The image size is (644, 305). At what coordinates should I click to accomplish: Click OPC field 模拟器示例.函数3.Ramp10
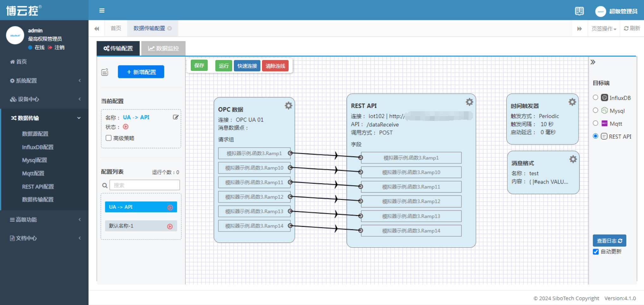point(254,168)
